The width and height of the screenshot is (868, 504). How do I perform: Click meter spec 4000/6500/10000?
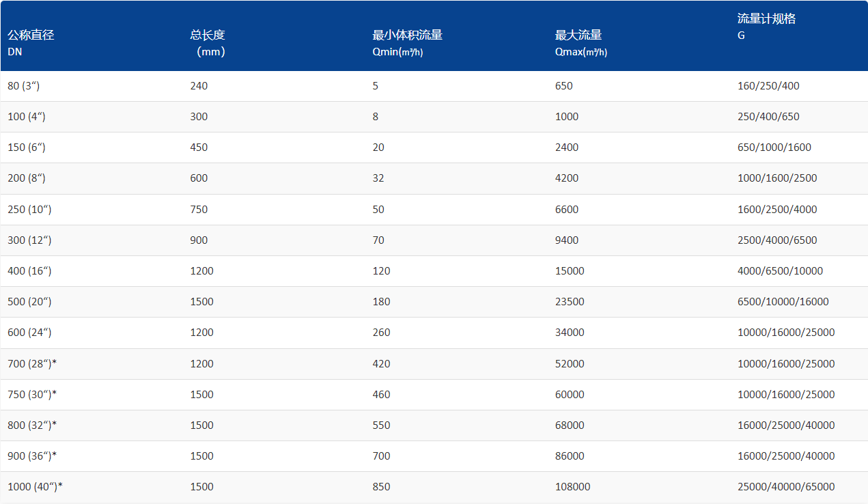[x=780, y=271]
